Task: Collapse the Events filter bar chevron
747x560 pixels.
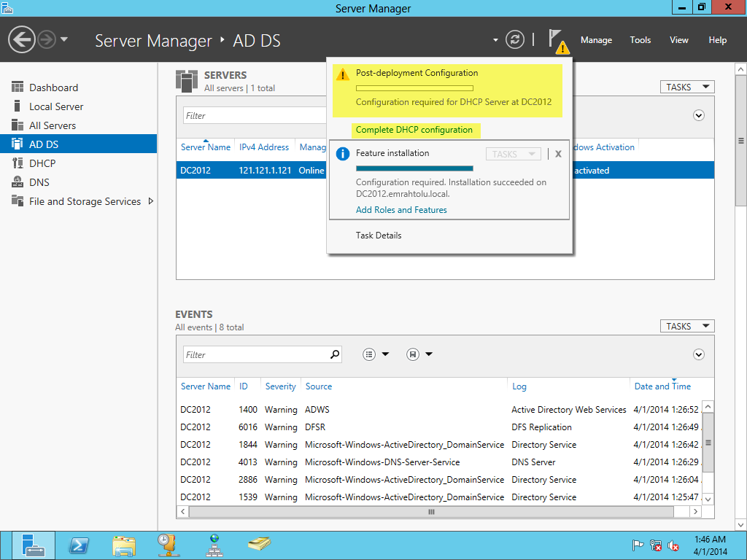Action: pos(698,354)
